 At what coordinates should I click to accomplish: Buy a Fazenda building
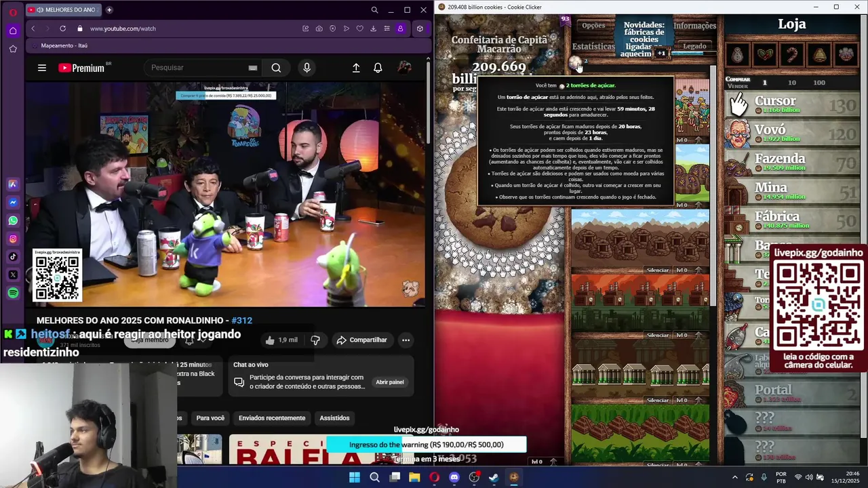791,163
